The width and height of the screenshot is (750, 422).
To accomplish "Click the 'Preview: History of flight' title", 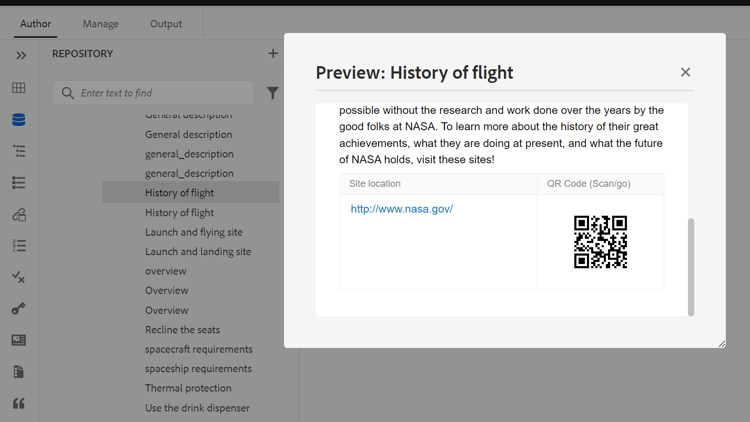I will pyautogui.click(x=414, y=73).
